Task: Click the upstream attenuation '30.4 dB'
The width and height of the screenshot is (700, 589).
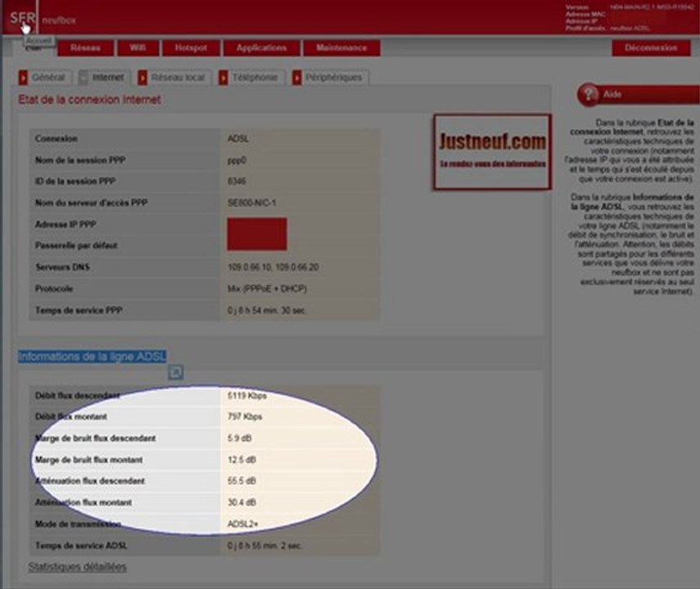Action: (242, 502)
